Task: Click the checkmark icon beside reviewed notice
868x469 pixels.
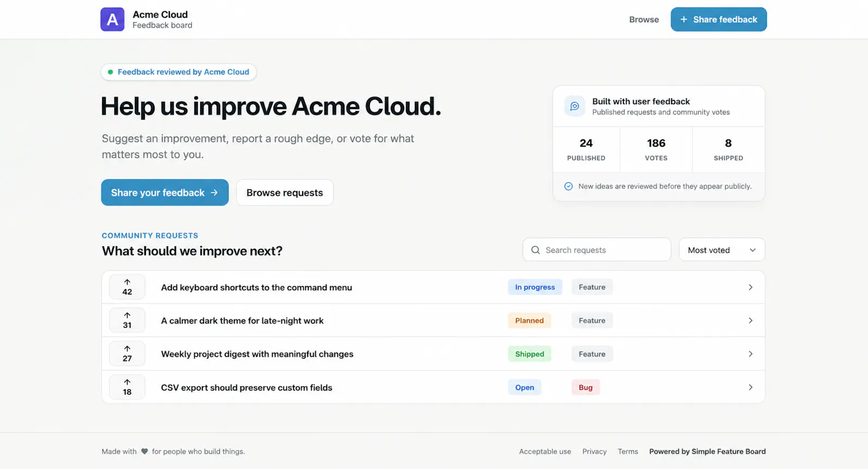Action: (x=569, y=187)
